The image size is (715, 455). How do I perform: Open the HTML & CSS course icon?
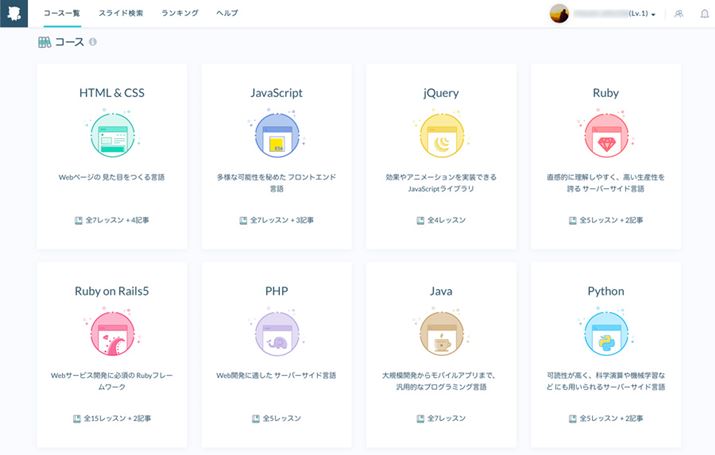[112, 136]
